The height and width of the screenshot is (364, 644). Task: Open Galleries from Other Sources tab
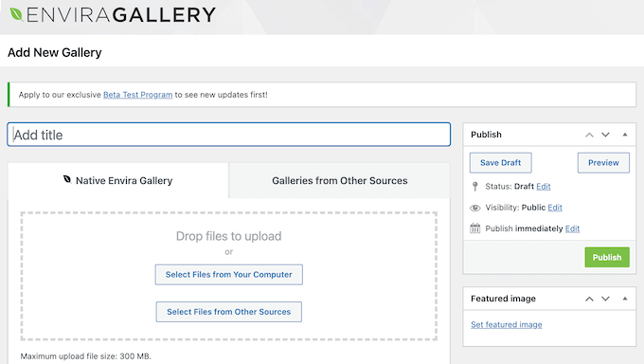(340, 180)
